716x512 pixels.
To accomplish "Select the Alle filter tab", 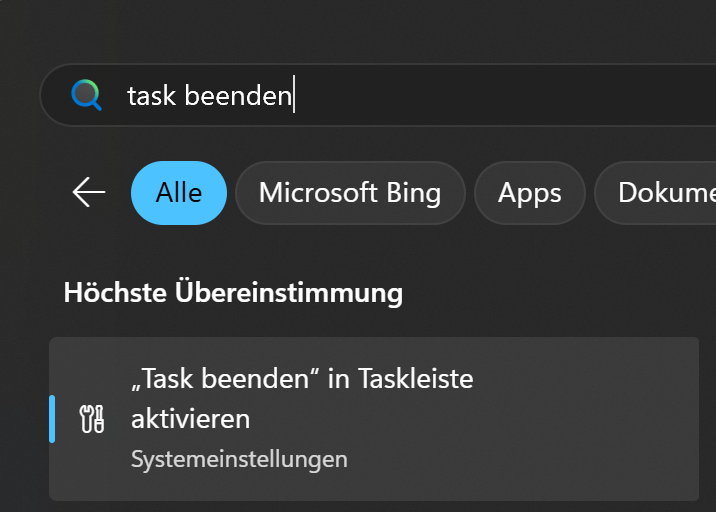I will click(x=179, y=192).
